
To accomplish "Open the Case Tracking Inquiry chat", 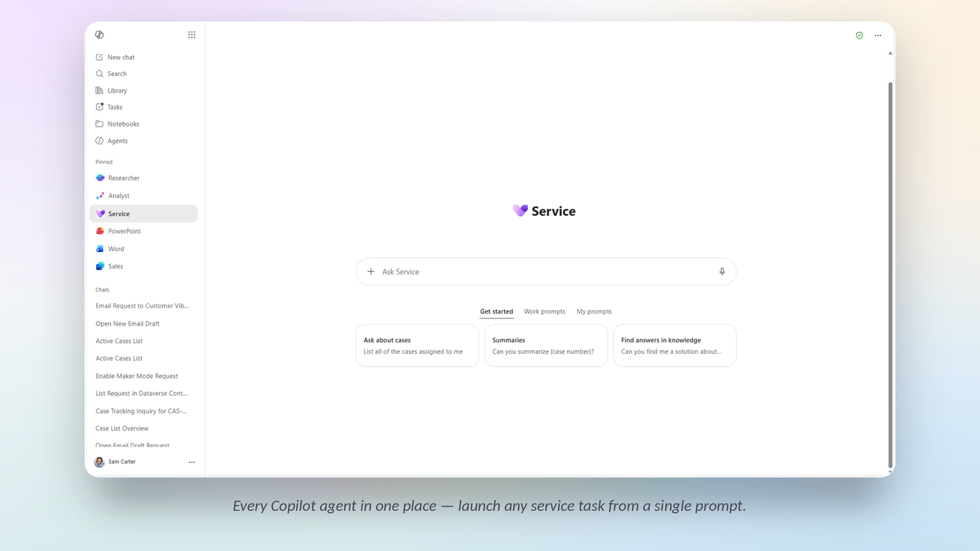I will (143, 411).
